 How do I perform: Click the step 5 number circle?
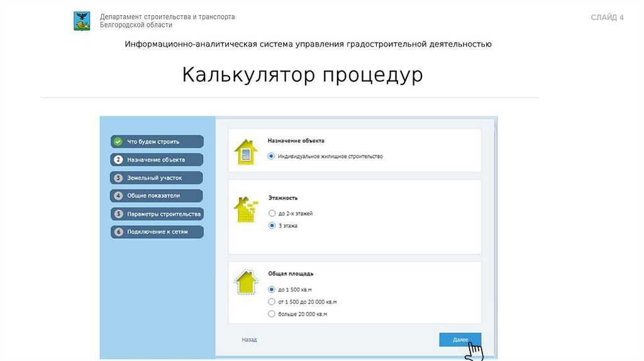118,214
